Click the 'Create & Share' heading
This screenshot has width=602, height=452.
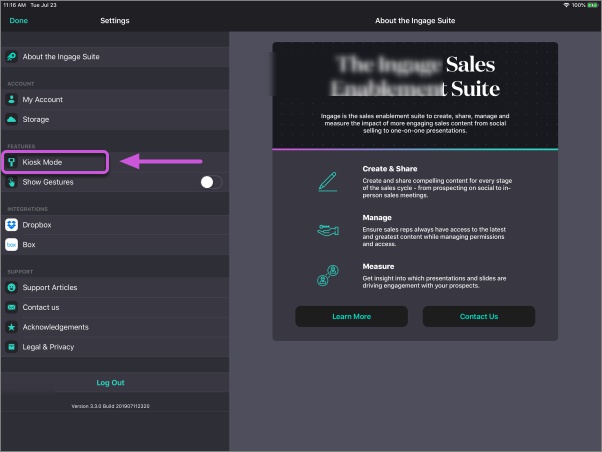click(x=390, y=169)
